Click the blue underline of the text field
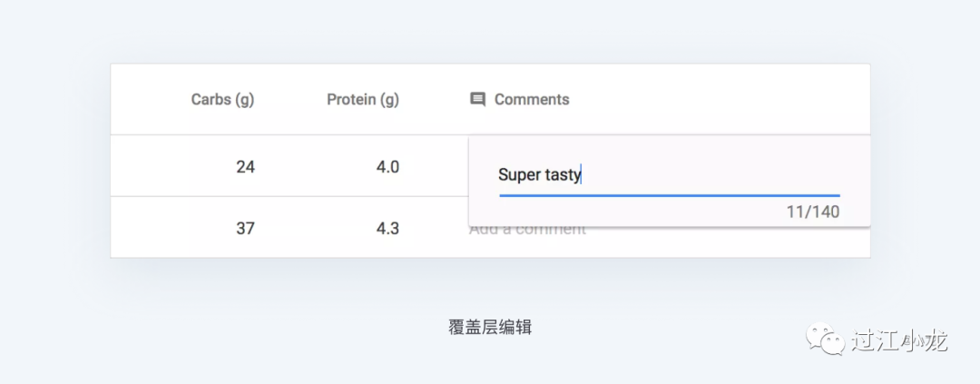Screen dimensions: 980x384 [670, 196]
